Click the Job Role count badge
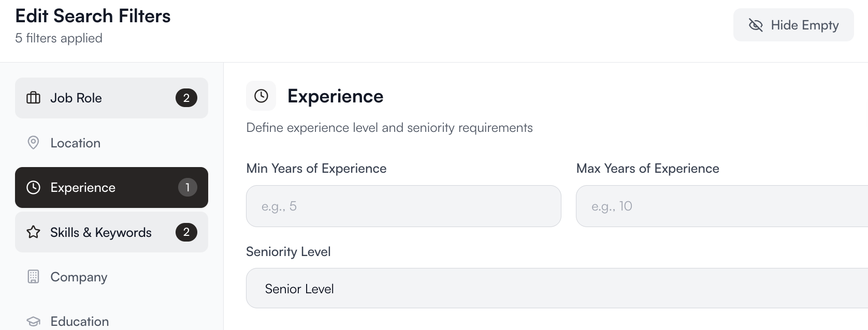The image size is (868, 330). [186, 98]
